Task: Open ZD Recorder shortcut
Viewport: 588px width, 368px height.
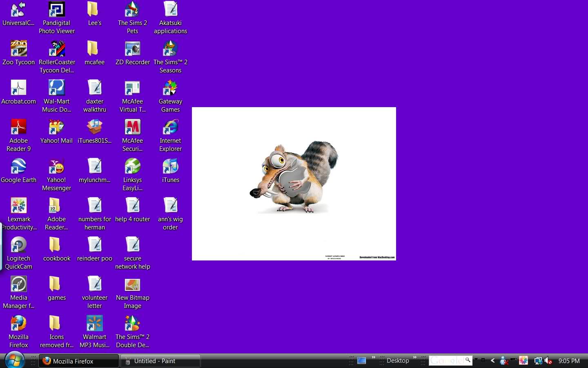Action: (132, 53)
